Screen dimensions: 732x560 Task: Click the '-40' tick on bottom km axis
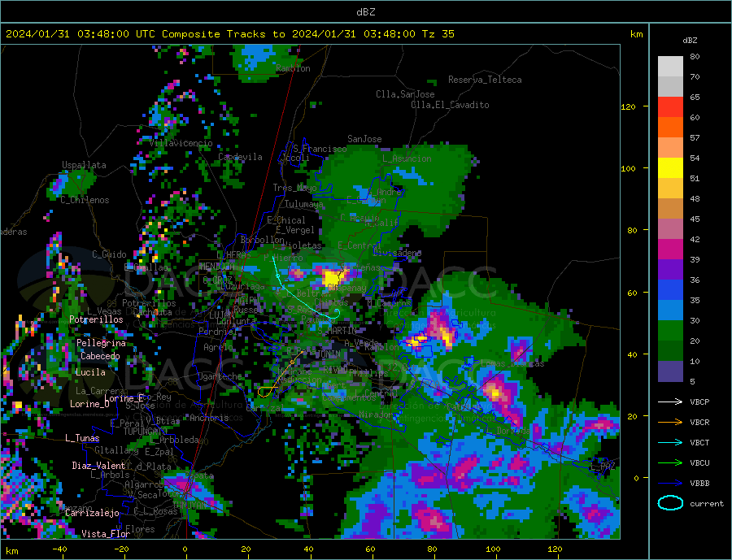(59, 549)
